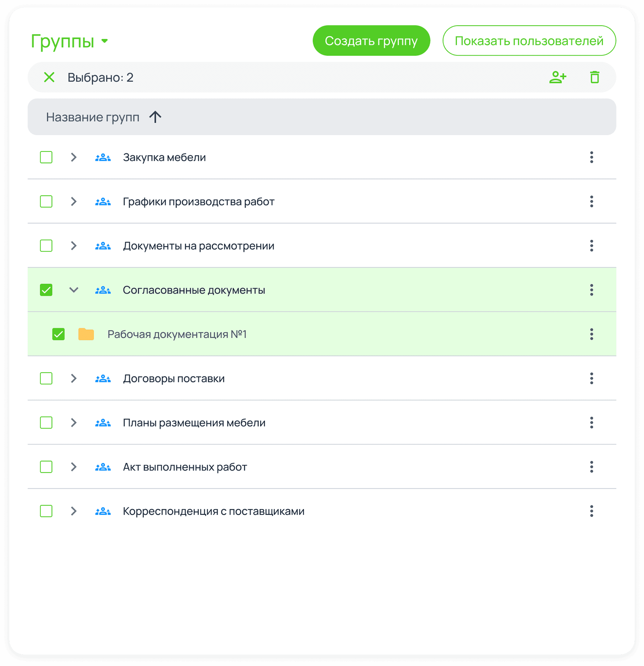The image size is (644, 666).
Task: Open the Группы heading dropdown
Action: coord(104,41)
